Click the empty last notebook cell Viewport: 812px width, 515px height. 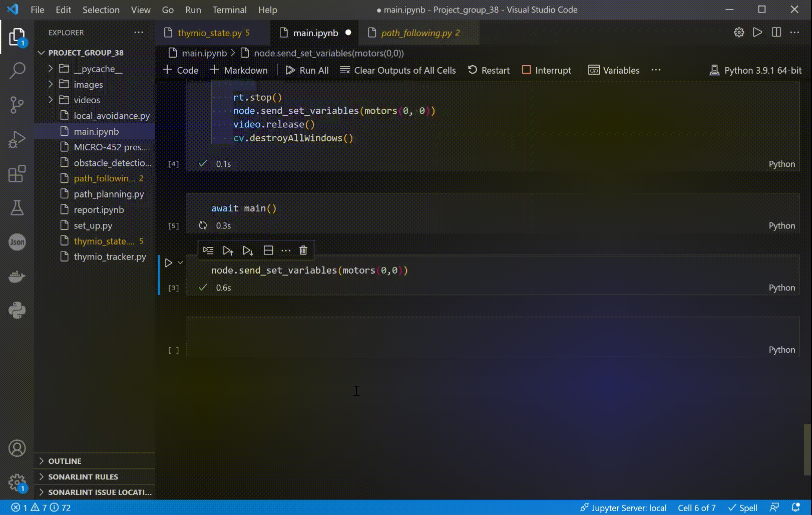[x=493, y=337]
